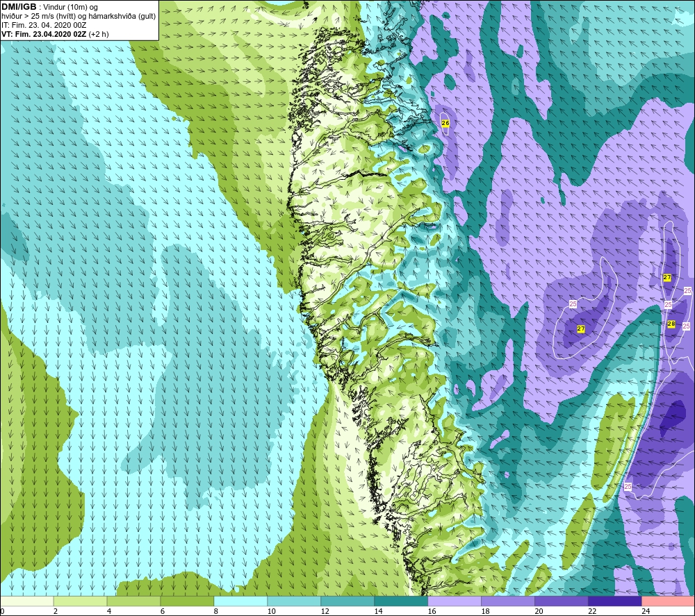
Task: Select the 'IT: Fim. 23. 04. 2020 00Z' line
Action: coord(44,25)
